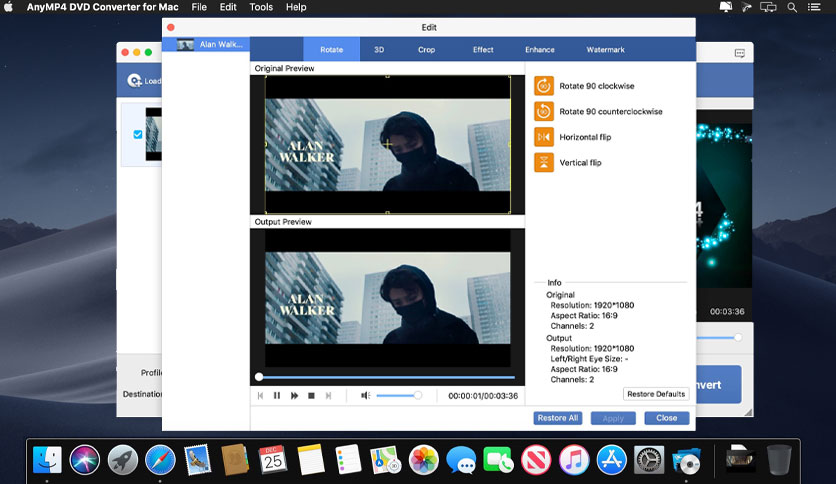Image resolution: width=836 pixels, height=484 pixels.
Task: Open FaceTime from the dock
Action: (499, 459)
